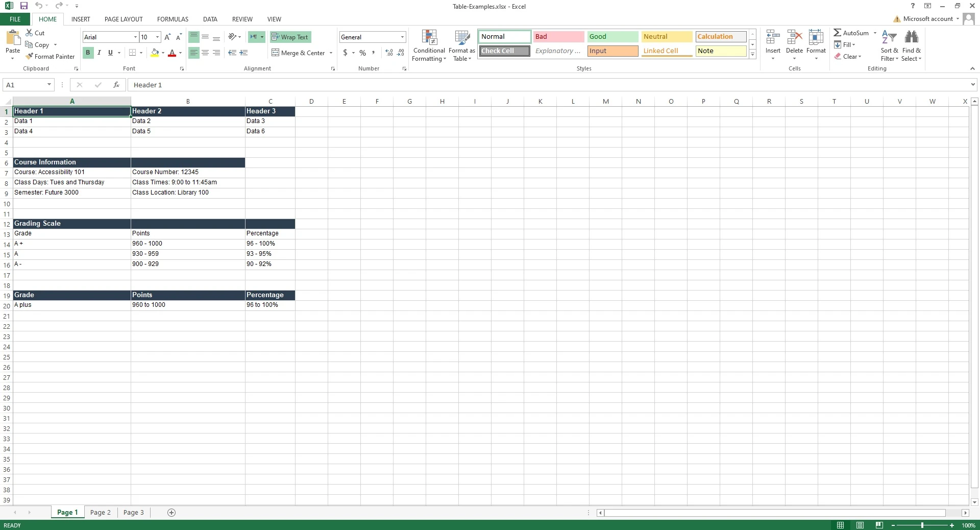Click the Undo arrow icon
Viewport: 980px width, 530px height.
[x=39, y=6]
